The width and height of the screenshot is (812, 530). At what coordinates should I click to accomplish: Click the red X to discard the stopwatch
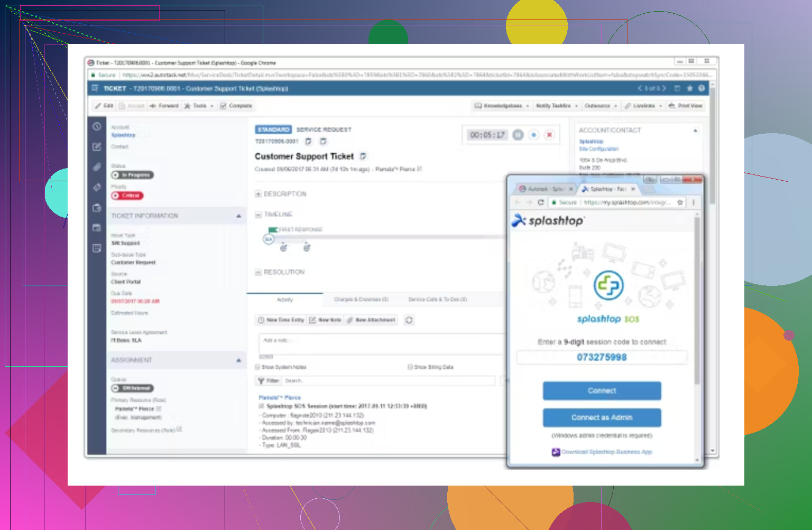point(549,135)
